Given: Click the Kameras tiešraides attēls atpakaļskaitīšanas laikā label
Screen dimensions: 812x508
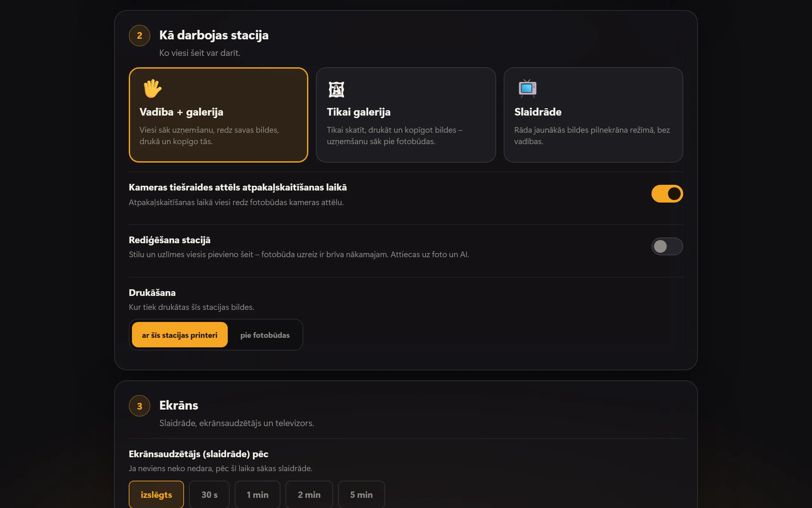Looking at the screenshot, I should pyautogui.click(x=238, y=187).
